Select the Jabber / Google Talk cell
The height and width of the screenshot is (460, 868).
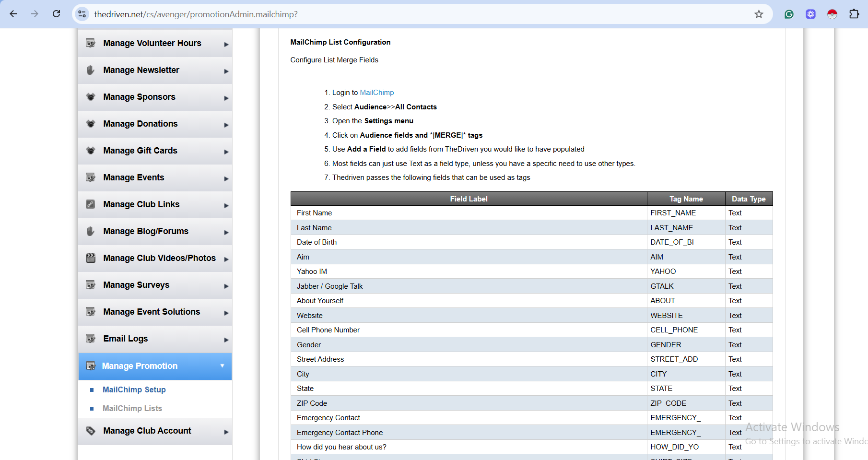pyautogui.click(x=469, y=286)
